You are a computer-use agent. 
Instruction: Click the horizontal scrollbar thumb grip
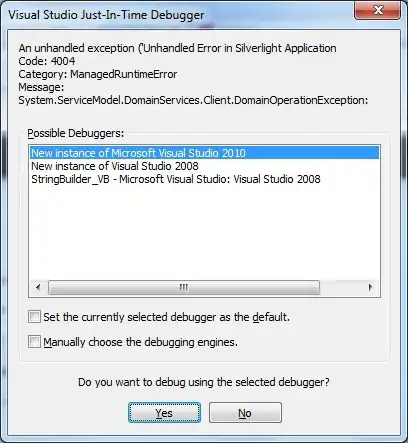(x=184, y=287)
